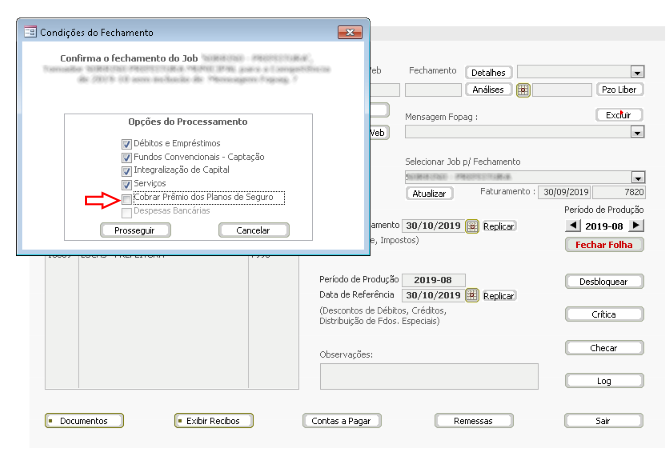Screen dimensions: 670x465
Task: Click the Exibir Recibos button
Action: coord(214,421)
